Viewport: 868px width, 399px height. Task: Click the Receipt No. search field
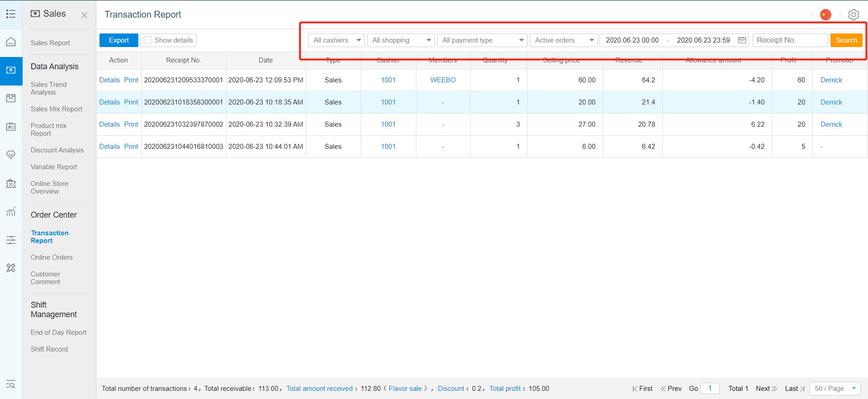(790, 40)
